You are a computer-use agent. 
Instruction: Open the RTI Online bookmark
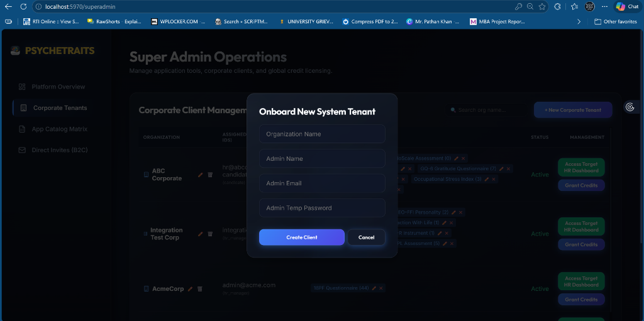tap(51, 21)
